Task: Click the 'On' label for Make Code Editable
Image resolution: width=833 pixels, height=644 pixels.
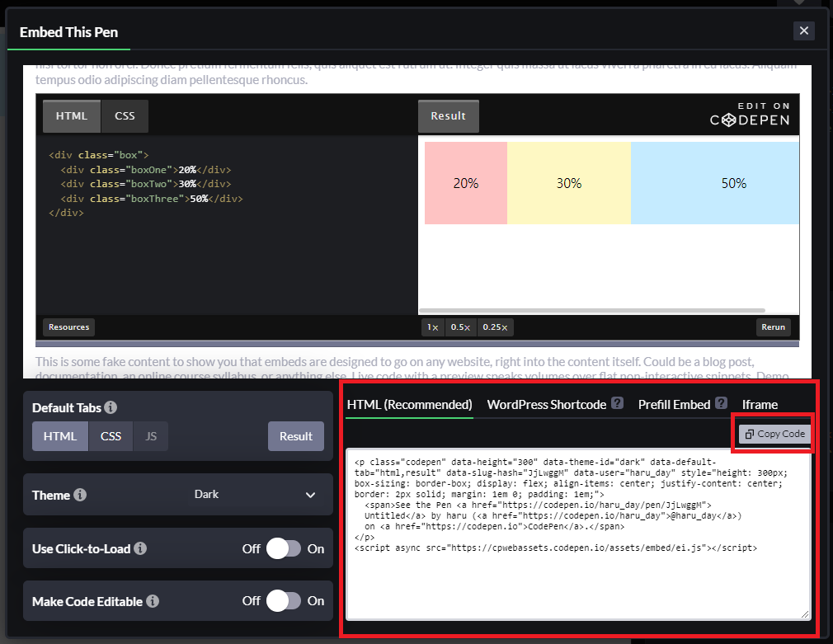Action: [x=316, y=601]
